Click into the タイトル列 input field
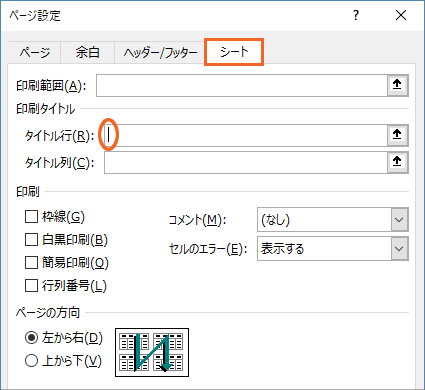Image resolution: width=425 pixels, height=390 pixels. (x=246, y=162)
